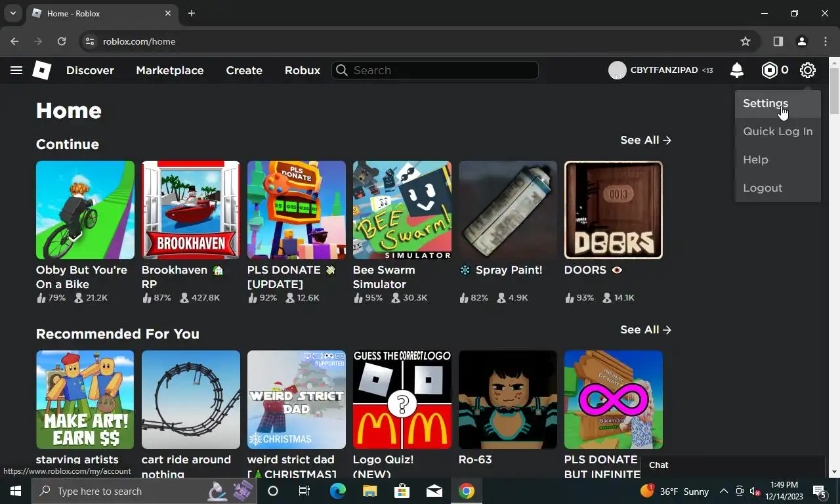Screen dimensions: 840x504
Task: Open Chrome three-dot menu
Action: 826,41
